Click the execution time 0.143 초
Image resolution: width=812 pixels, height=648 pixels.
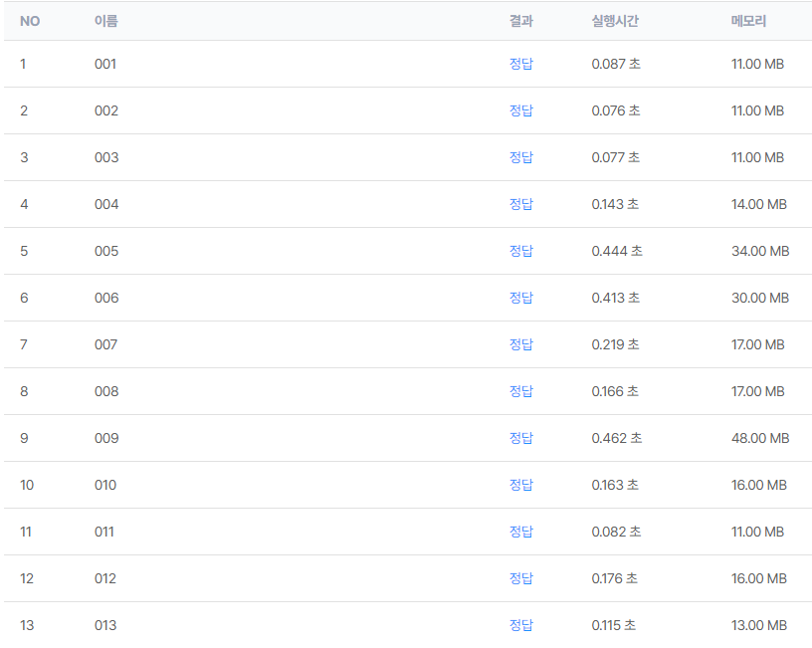(615, 204)
